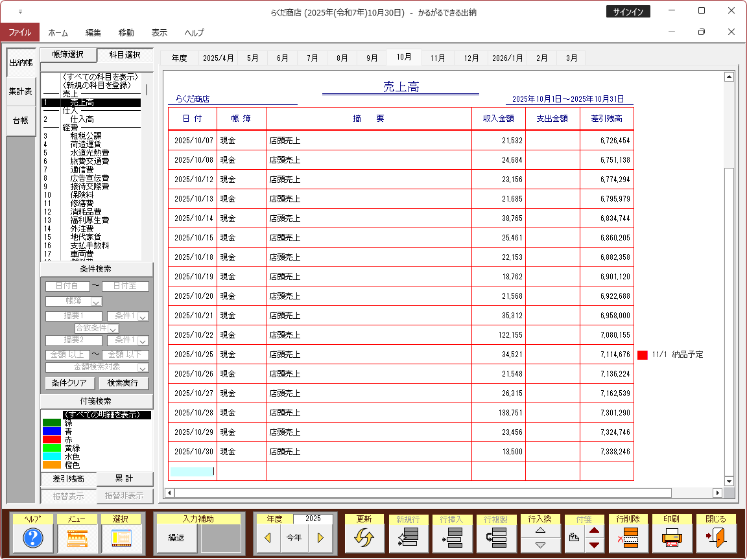
Task: Click the Print (印刷) printer icon
Action: coord(672,538)
